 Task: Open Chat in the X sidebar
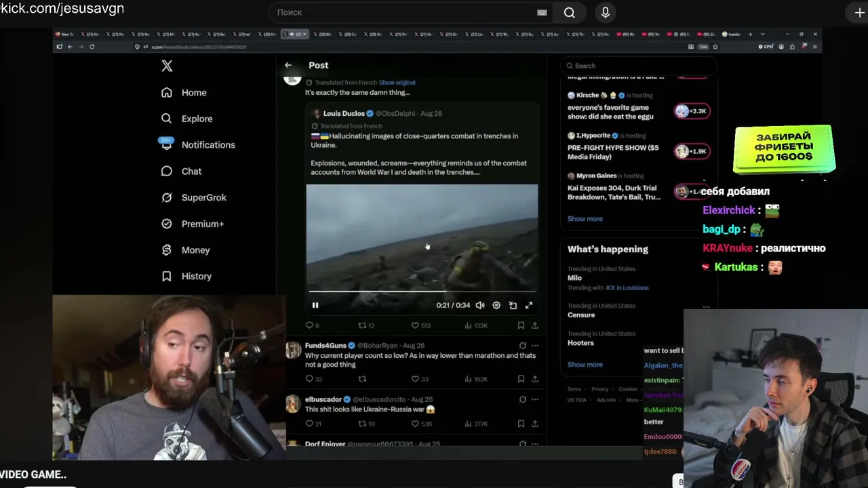[x=181, y=171]
